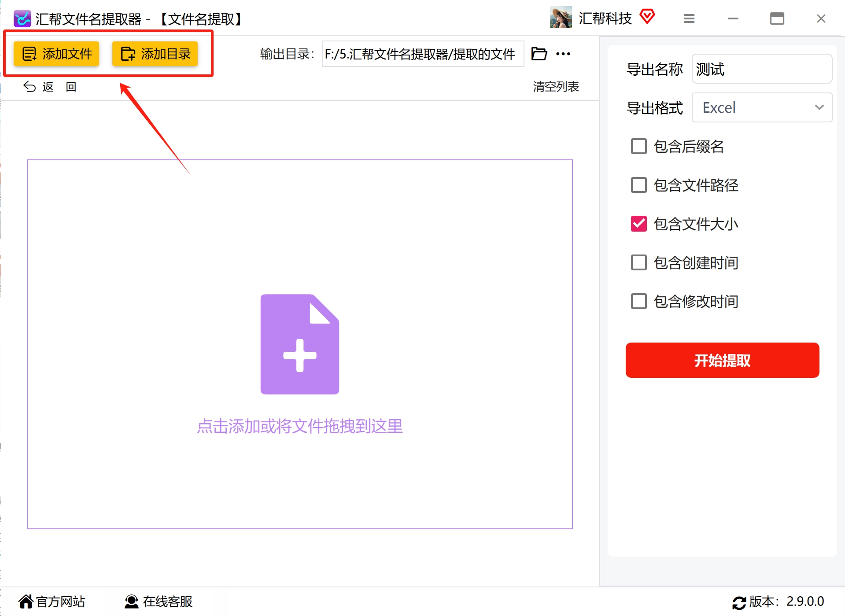The image size is (845, 616).
Task: Click the purple add-file document icon
Action: (x=300, y=344)
